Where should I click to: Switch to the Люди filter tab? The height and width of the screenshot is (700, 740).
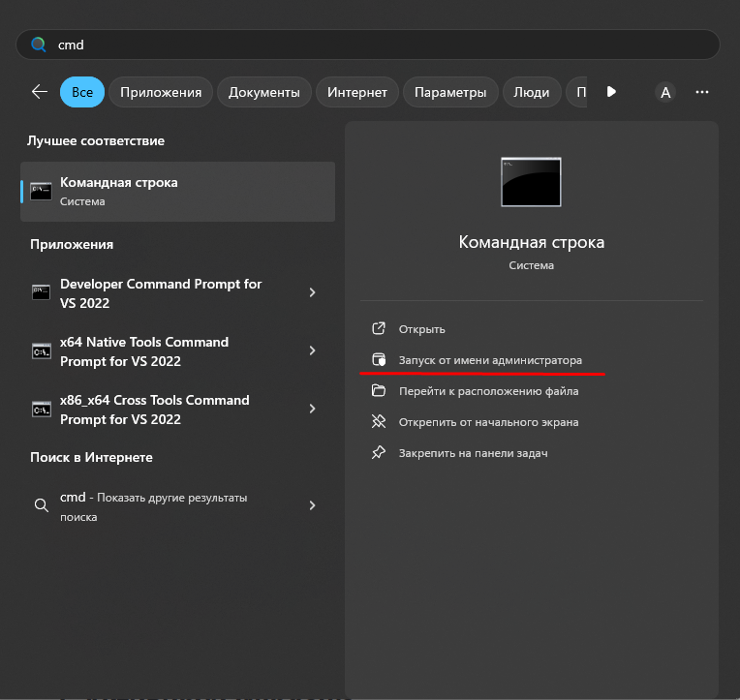pyautogui.click(x=532, y=92)
